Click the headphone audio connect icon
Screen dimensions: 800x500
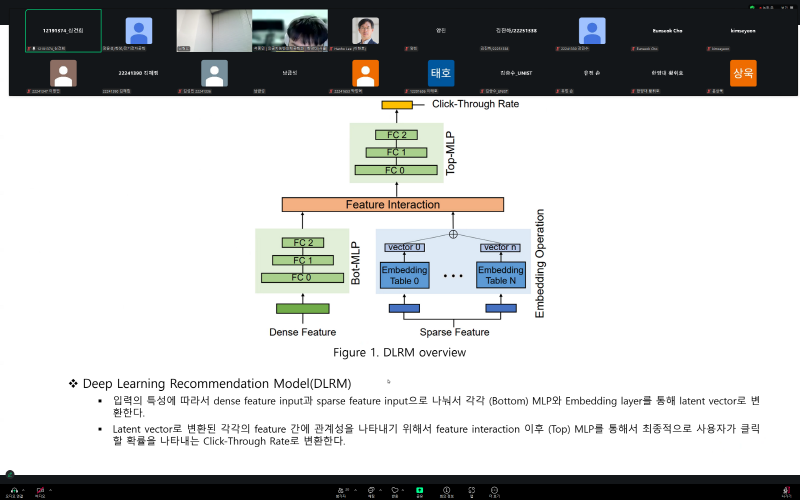(15, 488)
